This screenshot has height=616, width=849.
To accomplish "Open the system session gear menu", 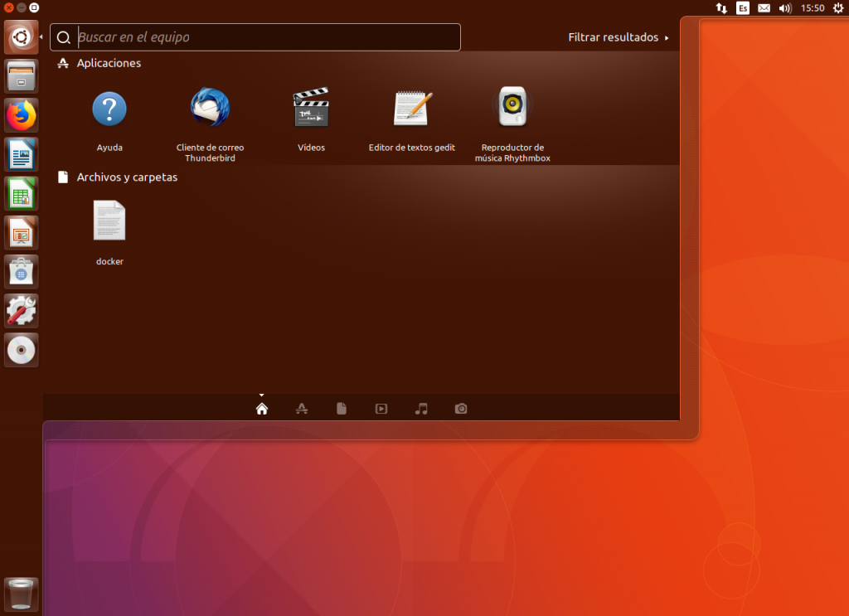I will pos(838,7).
